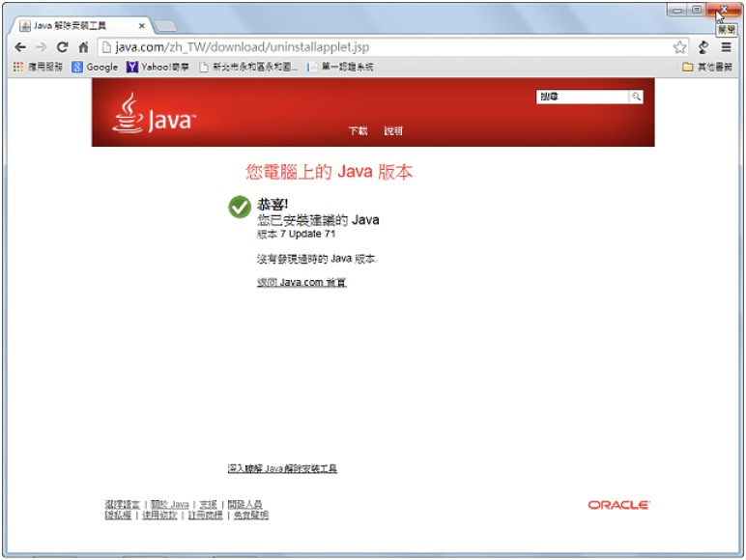746x560 pixels.
Task: Open the fifth bookmark in the bar
Action: (x=341, y=67)
